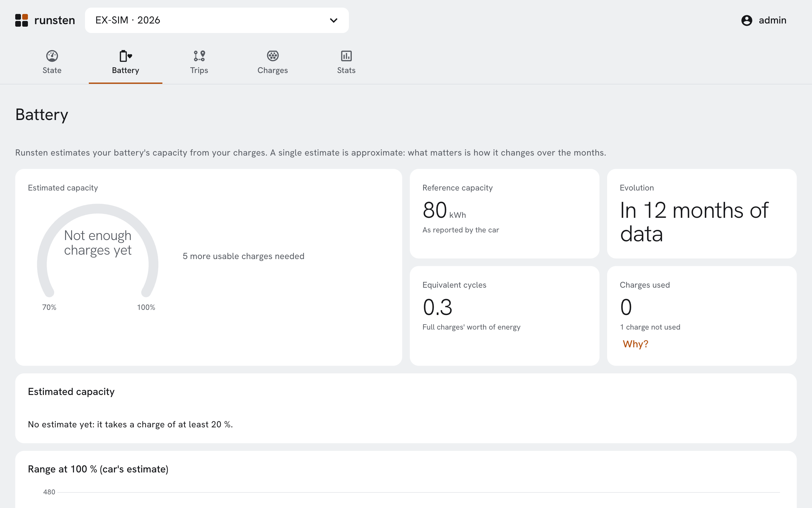Click '5 more usable charges needed' text
This screenshot has height=508, width=812.
coord(243,256)
